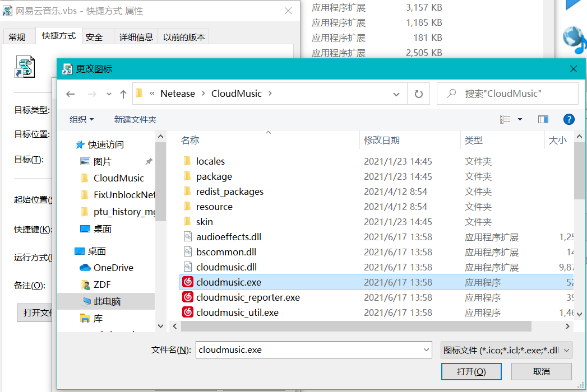Switch to the 详细信息 tab

(x=136, y=37)
